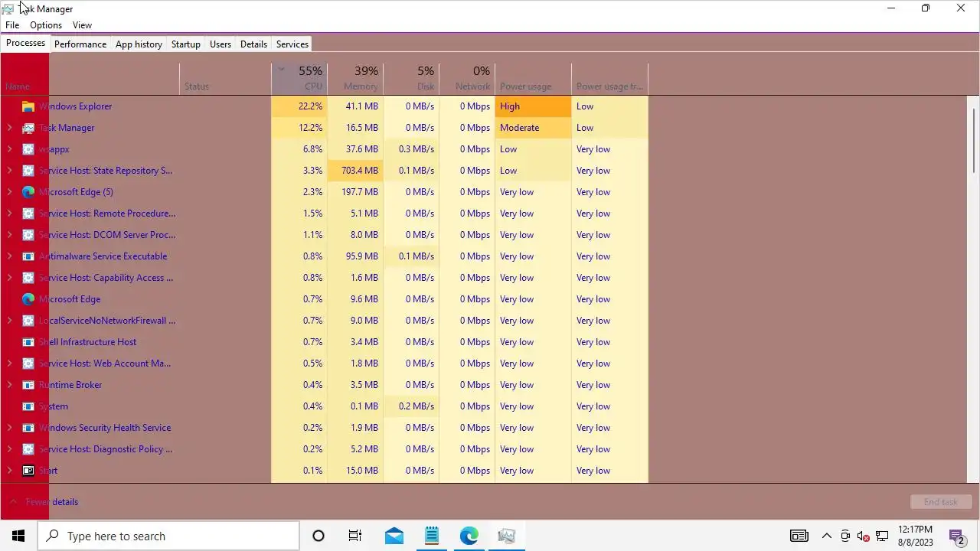Screen dimensions: 980x551
Task: Expand the Microsoft Edge (5) group
Action: point(9,192)
